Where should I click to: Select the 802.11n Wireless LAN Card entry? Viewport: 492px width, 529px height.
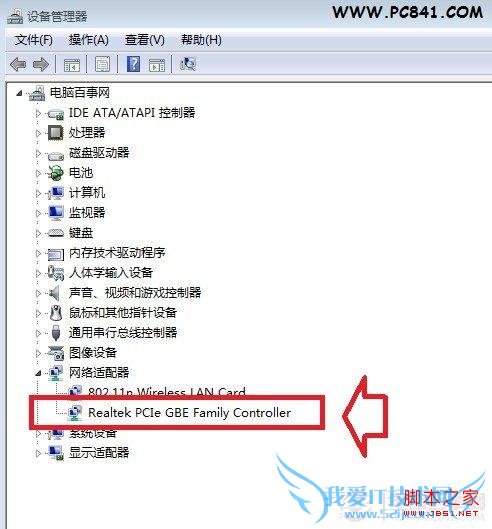[x=167, y=391]
